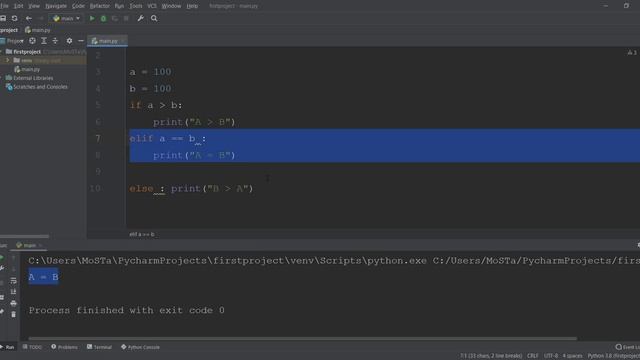Toggle soft-wrap in the Run console
Screen dimensions: 640x360
pyautogui.click(x=13, y=280)
